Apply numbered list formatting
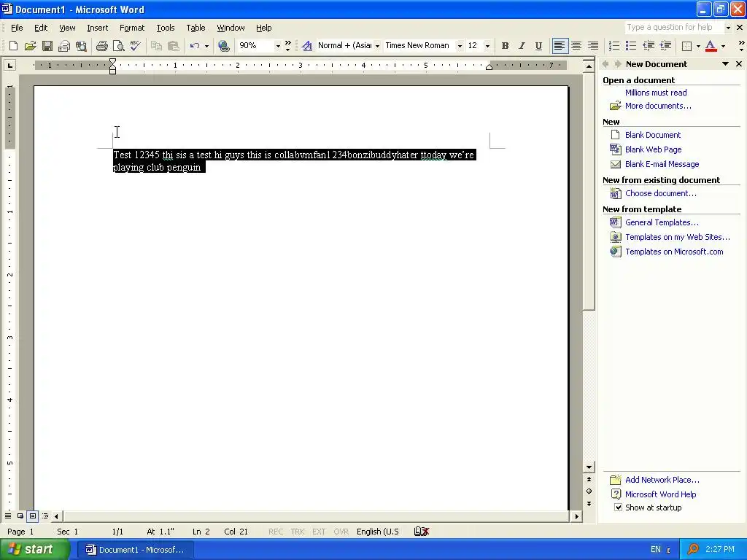Screen dimensions: 747x560 point(614,46)
